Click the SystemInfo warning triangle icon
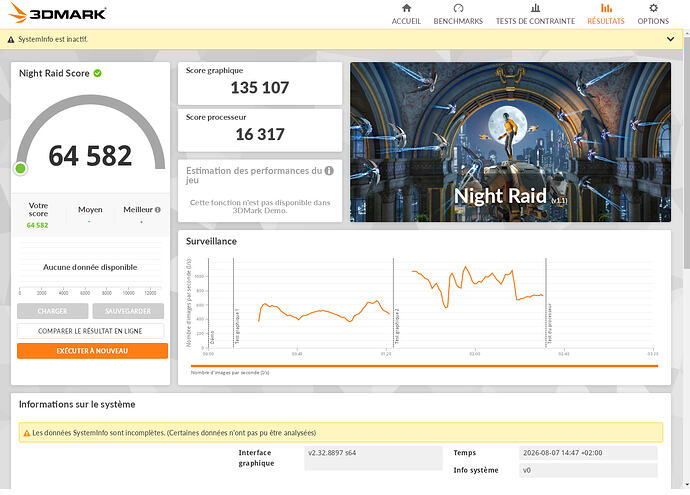The height and width of the screenshot is (495, 690). tap(11, 40)
